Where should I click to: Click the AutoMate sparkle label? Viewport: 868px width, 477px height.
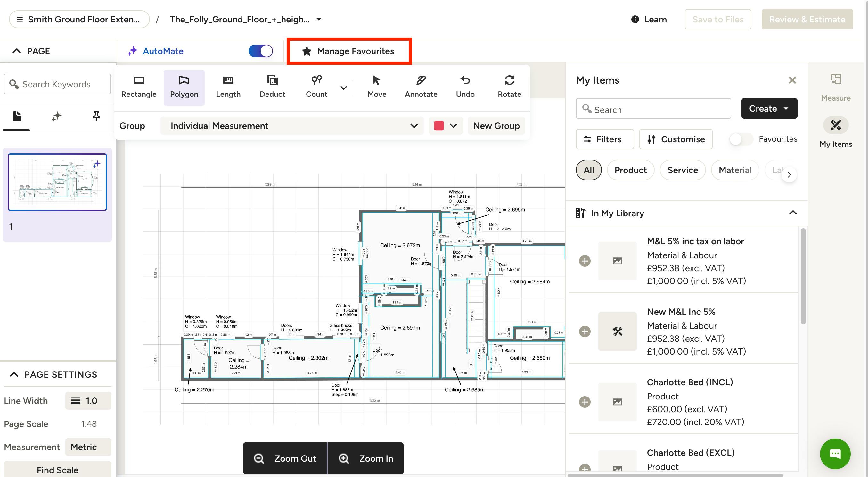click(x=156, y=51)
